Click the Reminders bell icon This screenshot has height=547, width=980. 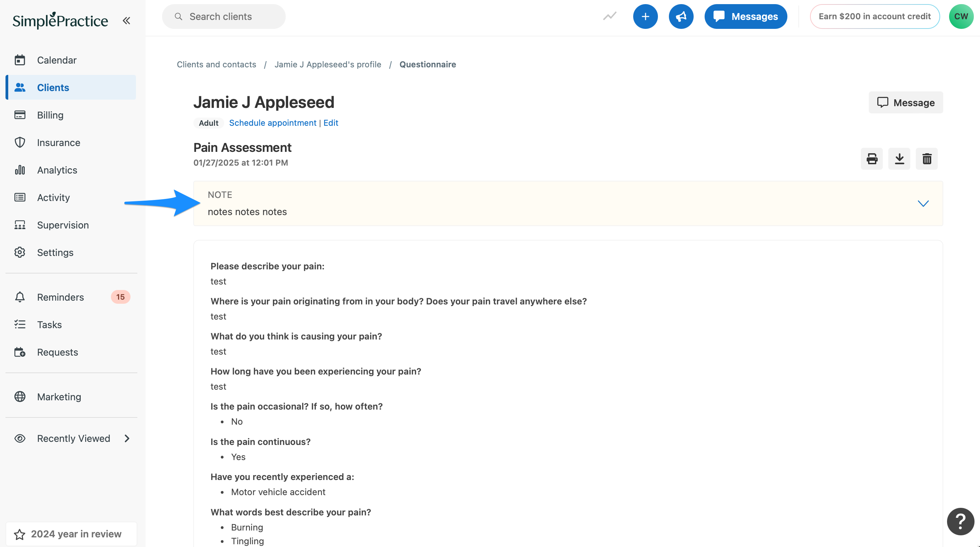click(x=20, y=297)
